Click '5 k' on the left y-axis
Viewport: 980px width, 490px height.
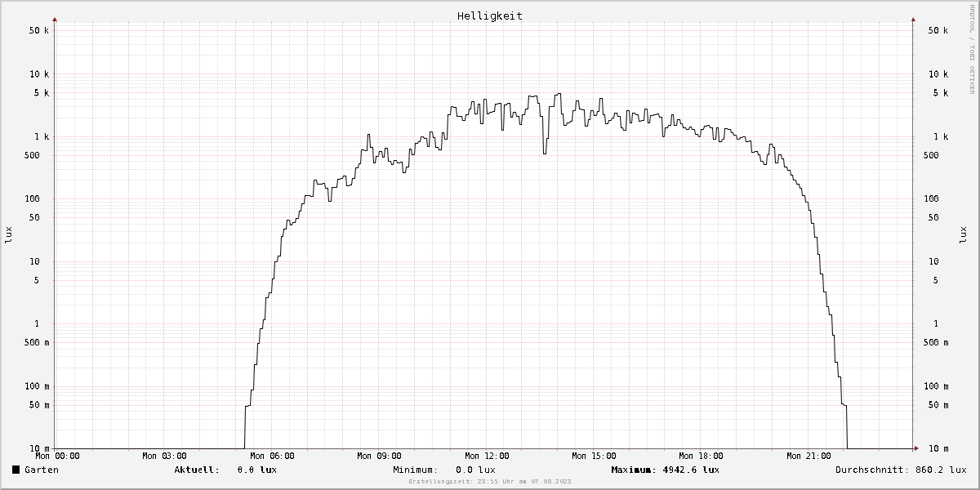(41, 93)
